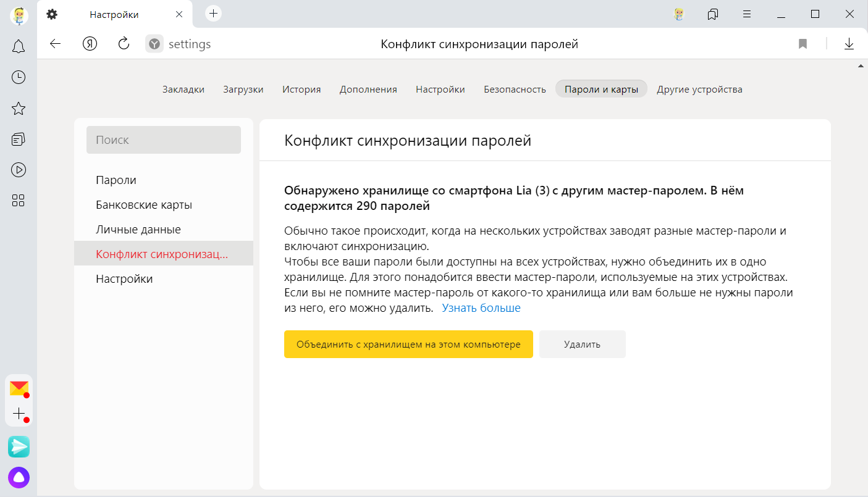Follow the Узнать больше link
Screen dimensions: 868x497
481,308
